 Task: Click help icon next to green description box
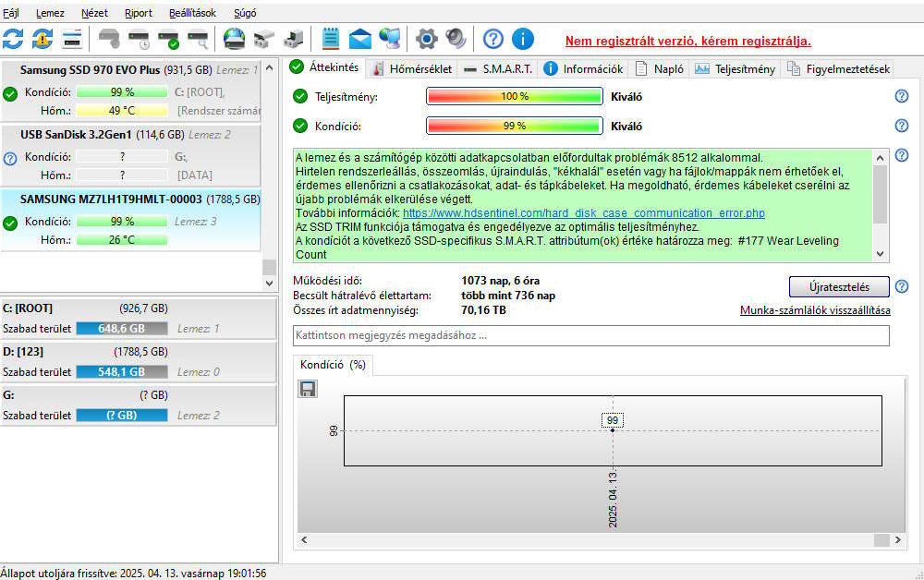(902, 155)
